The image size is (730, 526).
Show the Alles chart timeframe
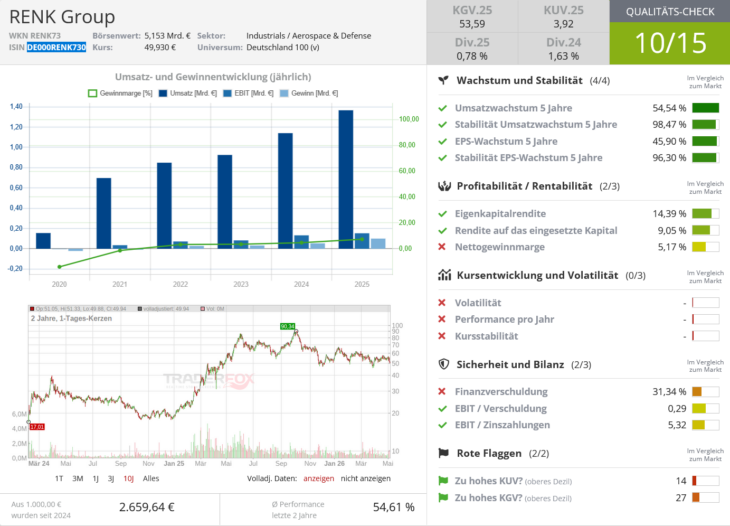pos(151,479)
